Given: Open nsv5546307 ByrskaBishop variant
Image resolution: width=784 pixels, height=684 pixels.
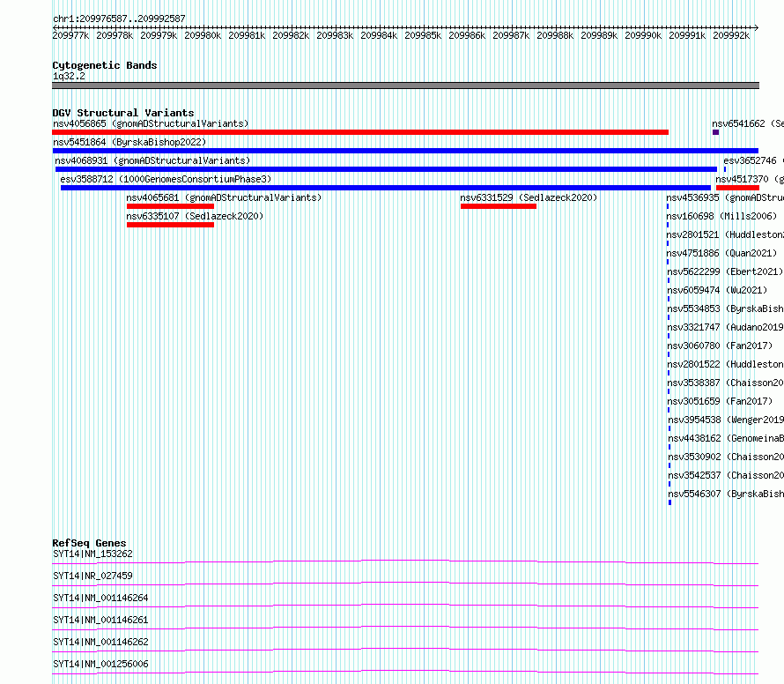Looking at the screenshot, I should (x=726, y=494).
